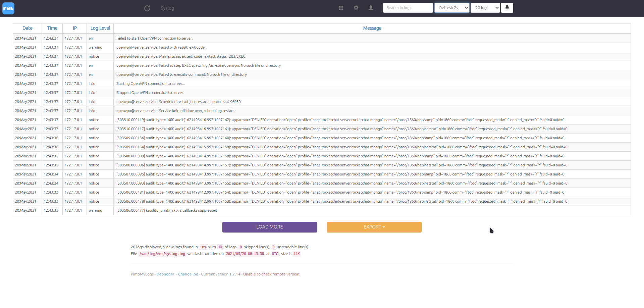Click the Time column header
The height and width of the screenshot is (308, 644).
point(52,28)
